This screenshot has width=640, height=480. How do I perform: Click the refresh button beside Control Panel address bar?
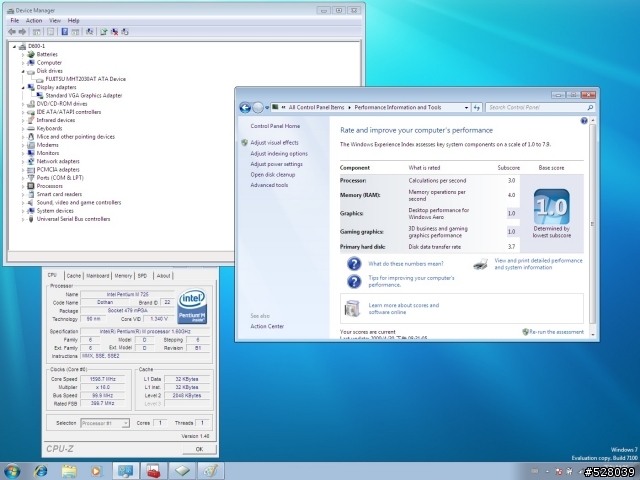pyautogui.click(x=477, y=107)
